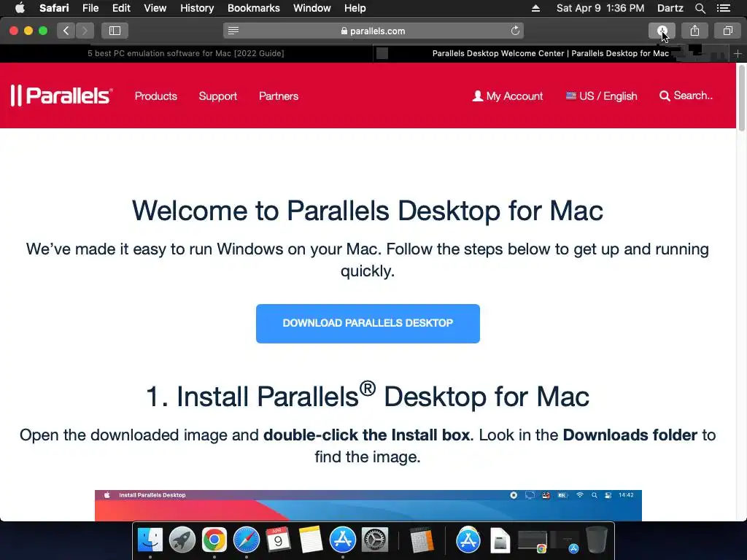Open the Bookmarks menu
Screen dimensions: 747x560
253,8
